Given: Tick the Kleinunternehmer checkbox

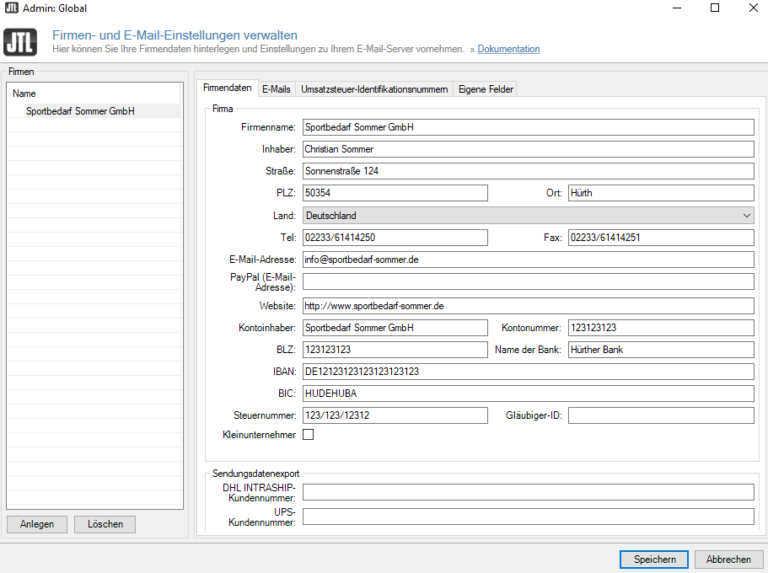Looking at the screenshot, I should tap(308, 435).
